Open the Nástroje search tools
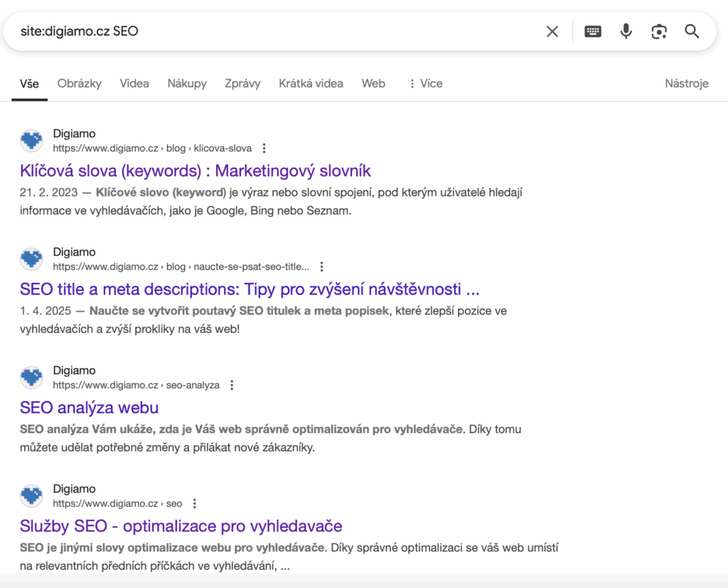728x588 pixels. (686, 84)
